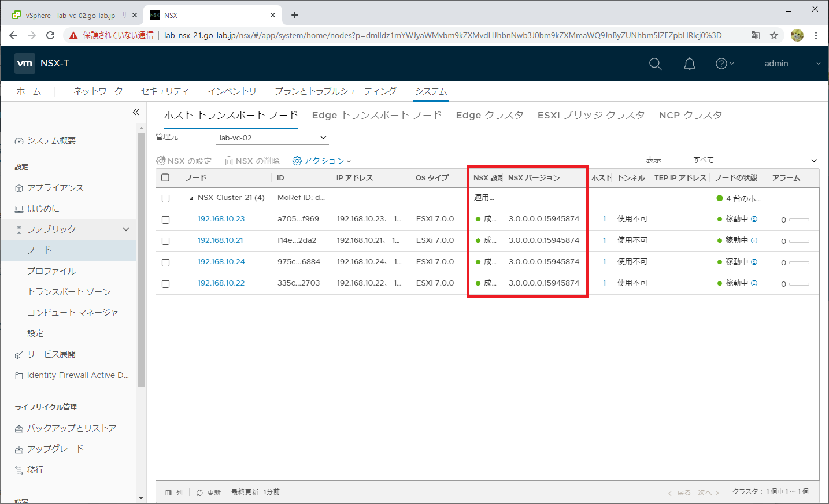
Task: Open the アクション dropdown menu
Action: (322, 161)
